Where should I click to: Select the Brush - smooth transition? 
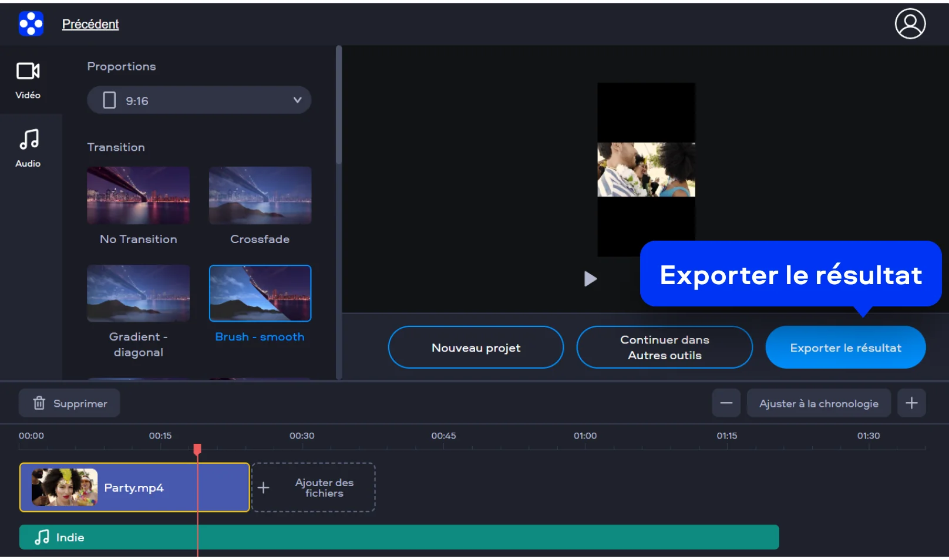click(260, 294)
